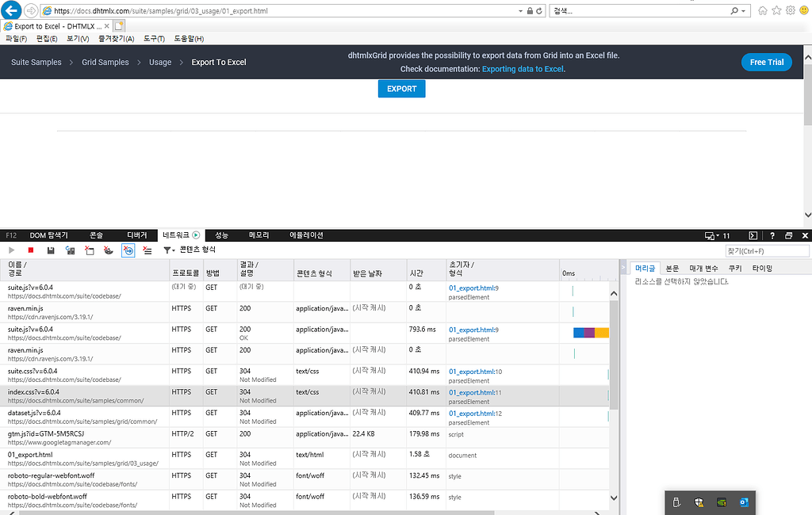Open the 편집(E) menu

click(47, 39)
